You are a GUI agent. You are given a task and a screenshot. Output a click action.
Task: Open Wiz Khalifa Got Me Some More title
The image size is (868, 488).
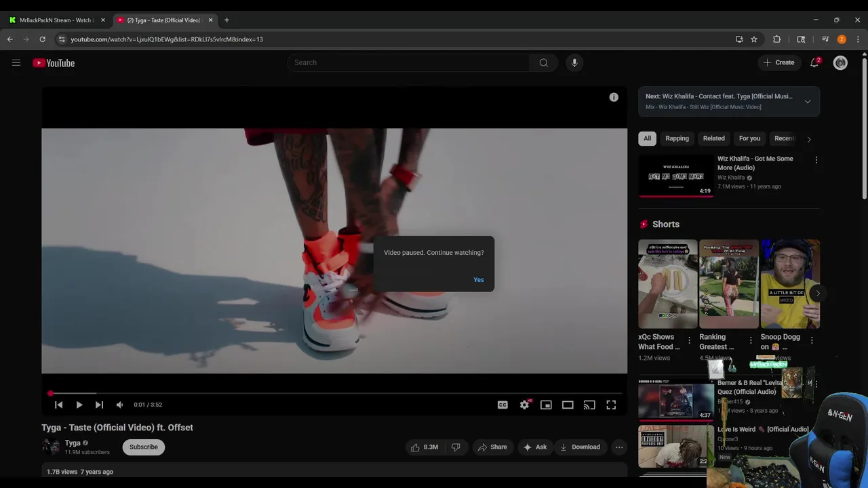click(x=755, y=163)
